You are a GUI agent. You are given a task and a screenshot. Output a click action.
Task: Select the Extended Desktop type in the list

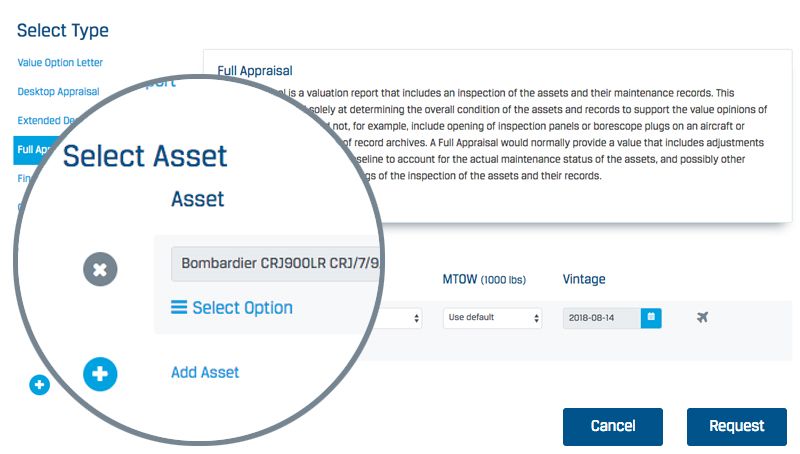coord(40,121)
